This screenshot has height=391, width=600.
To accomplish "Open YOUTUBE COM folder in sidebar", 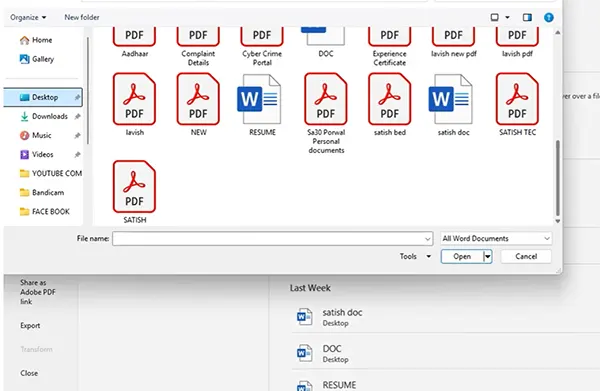I will click(x=51, y=173).
